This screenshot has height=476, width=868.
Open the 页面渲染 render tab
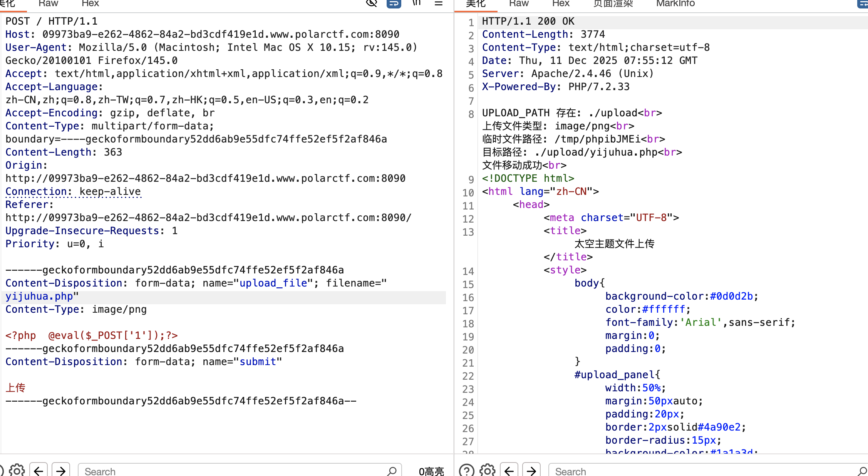pos(613,3)
